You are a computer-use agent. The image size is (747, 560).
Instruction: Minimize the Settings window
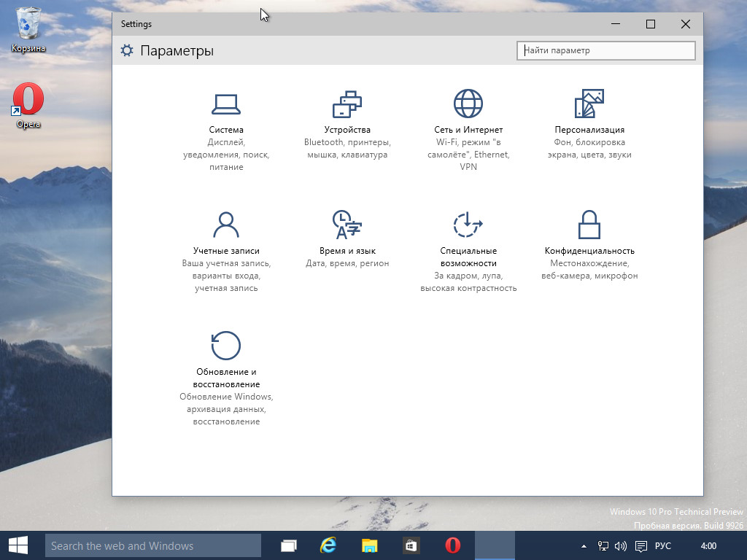(x=616, y=24)
